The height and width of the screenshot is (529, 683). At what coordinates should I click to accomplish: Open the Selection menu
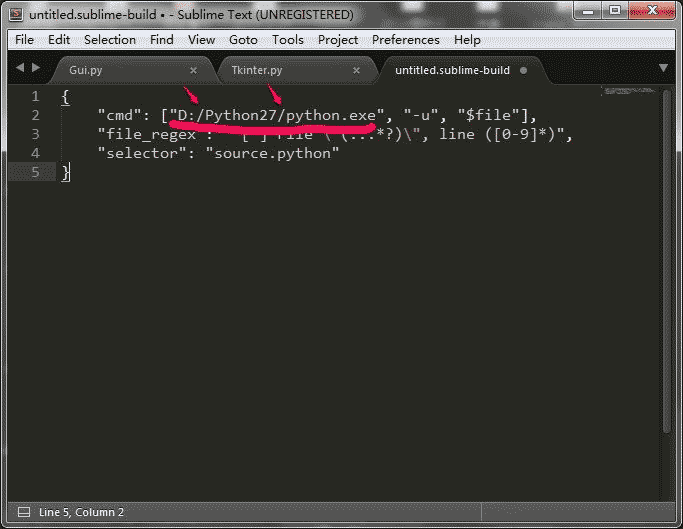click(x=110, y=40)
